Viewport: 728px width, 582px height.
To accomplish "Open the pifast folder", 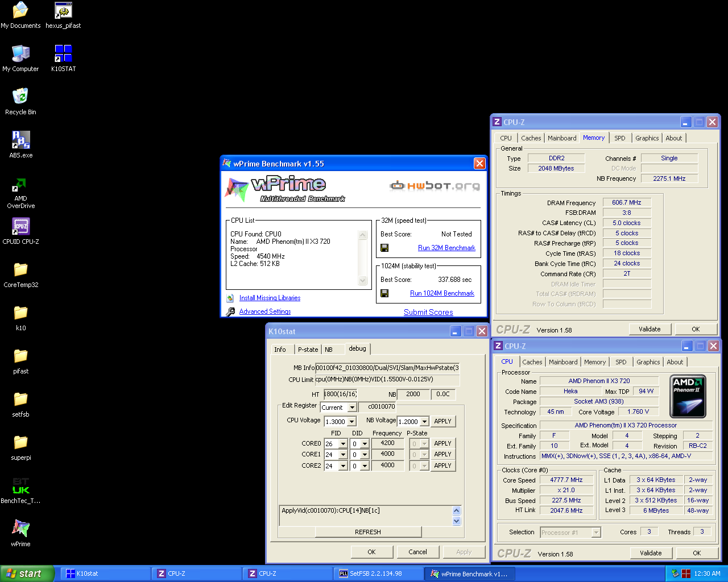I will click(20, 361).
